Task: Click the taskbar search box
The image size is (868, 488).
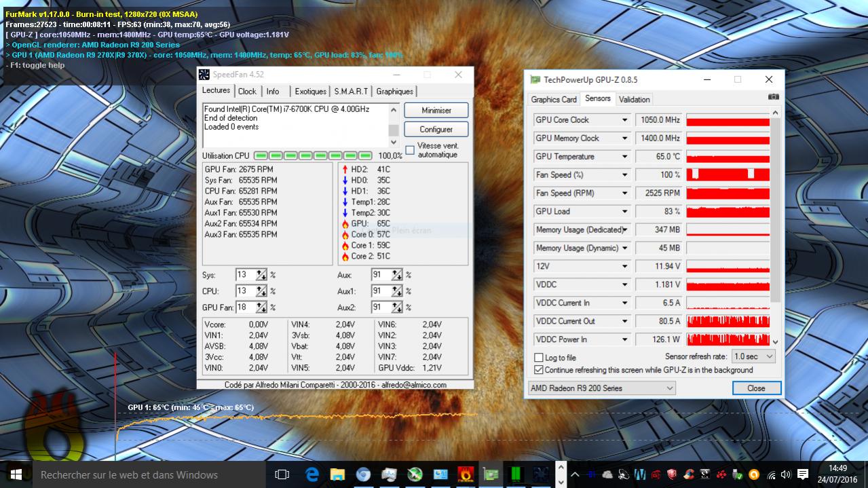Action: coord(149,474)
